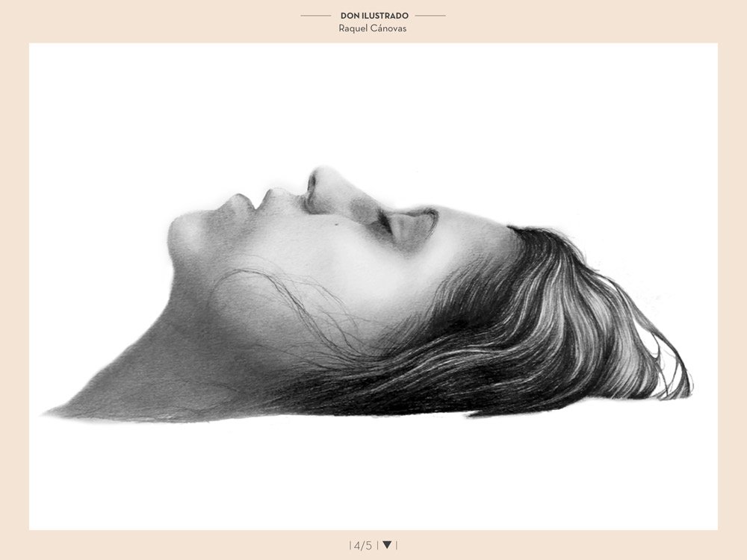Select the Raquel Cánovas artist name
Image resolution: width=747 pixels, height=560 pixels.
(x=373, y=28)
